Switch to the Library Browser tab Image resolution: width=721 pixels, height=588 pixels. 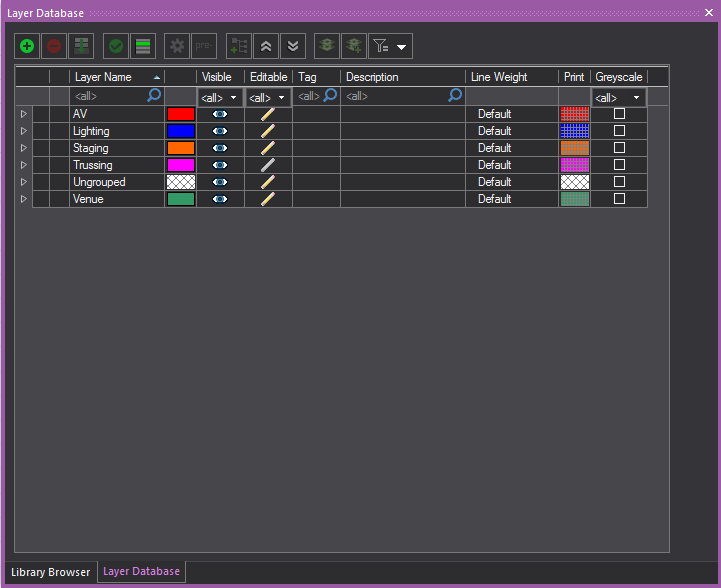[x=50, y=572]
